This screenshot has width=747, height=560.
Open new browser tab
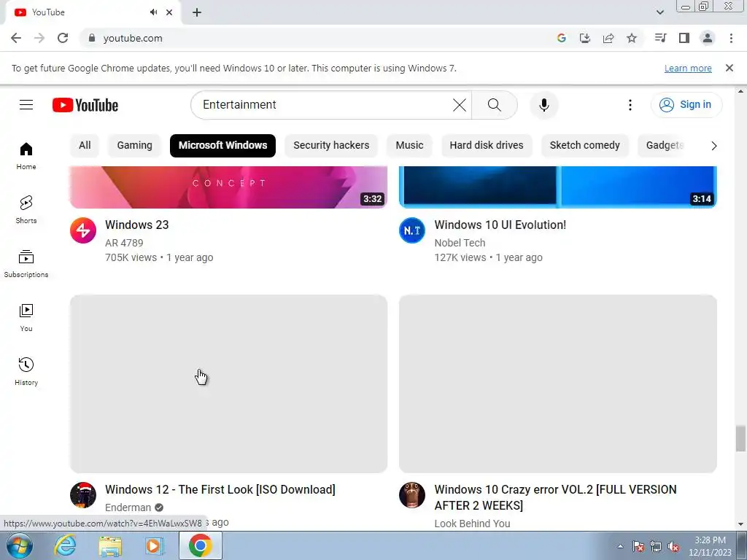tap(197, 12)
